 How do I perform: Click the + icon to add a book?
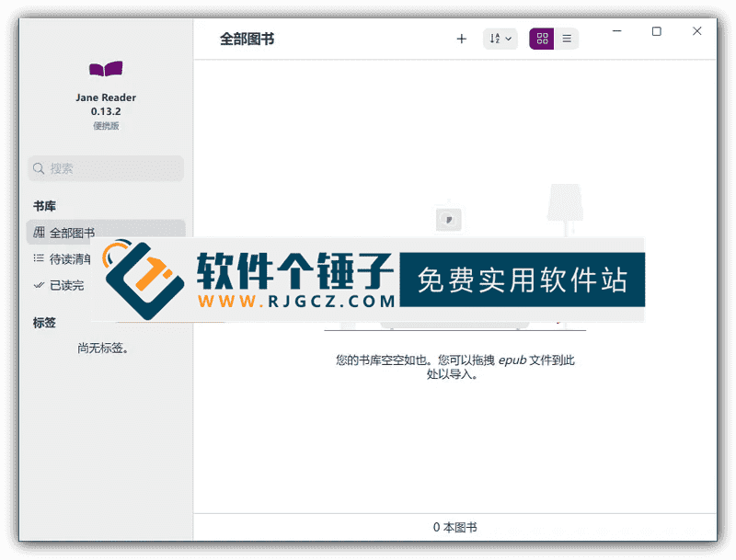tap(461, 38)
